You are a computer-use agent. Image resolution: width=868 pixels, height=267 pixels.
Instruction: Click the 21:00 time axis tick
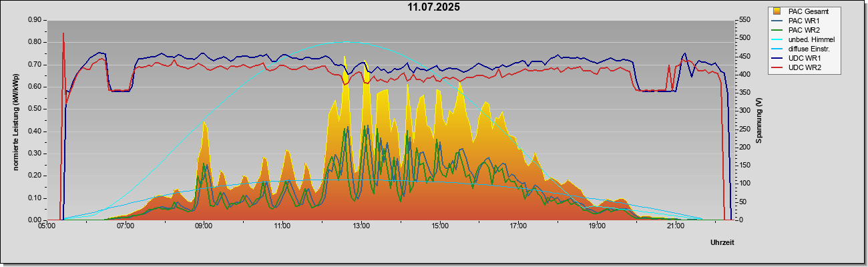[x=676, y=226]
